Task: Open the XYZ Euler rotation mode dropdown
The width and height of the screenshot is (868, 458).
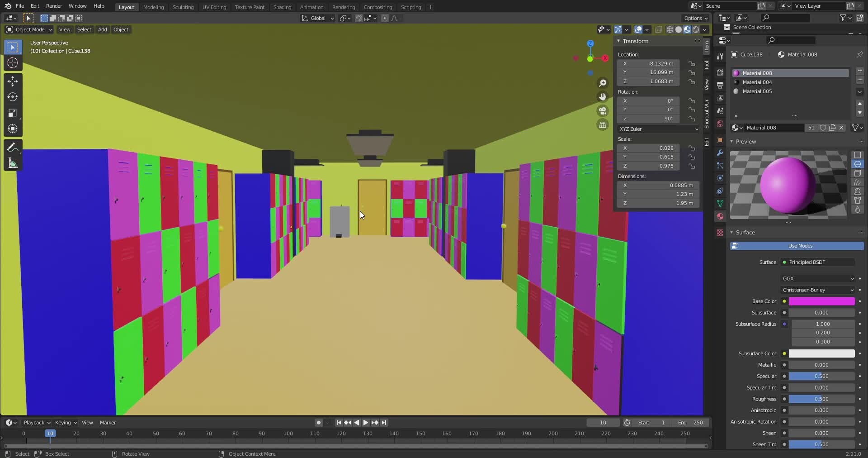Action: click(658, 129)
